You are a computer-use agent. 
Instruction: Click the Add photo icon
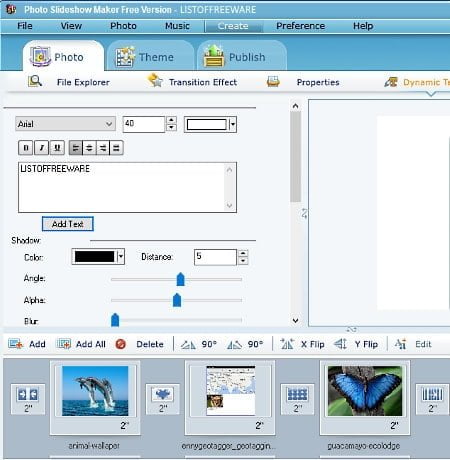(x=16, y=344)
